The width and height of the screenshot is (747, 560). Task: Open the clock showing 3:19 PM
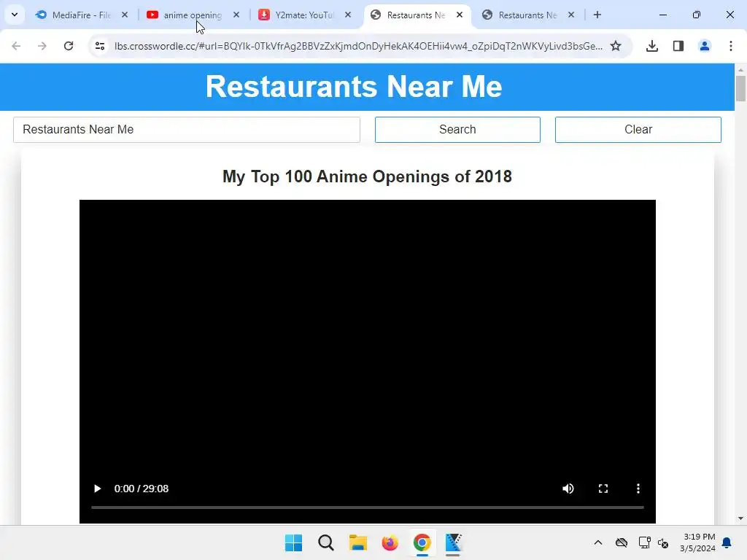tap(698, 542)
